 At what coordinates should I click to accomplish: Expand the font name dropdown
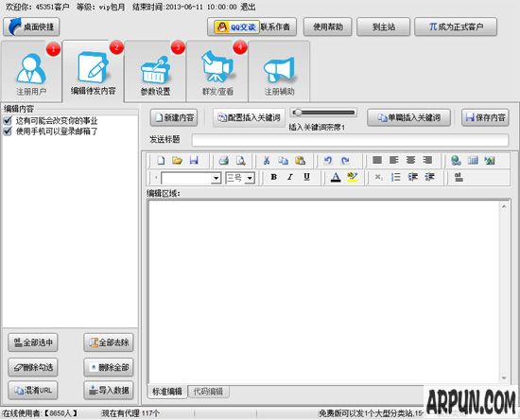216,178
